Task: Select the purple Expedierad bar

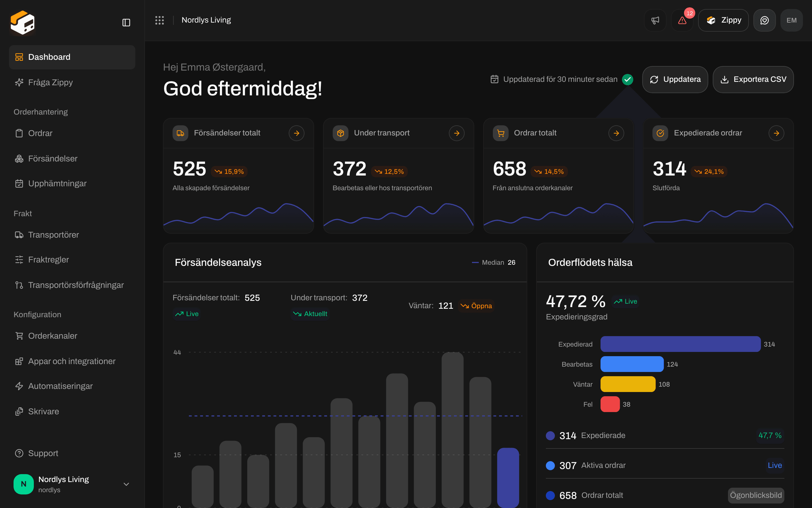Action: (x=680, y=344)
